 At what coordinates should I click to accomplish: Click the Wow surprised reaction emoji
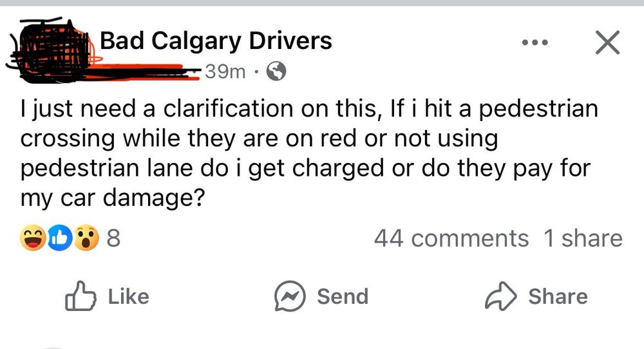point(86,238)
